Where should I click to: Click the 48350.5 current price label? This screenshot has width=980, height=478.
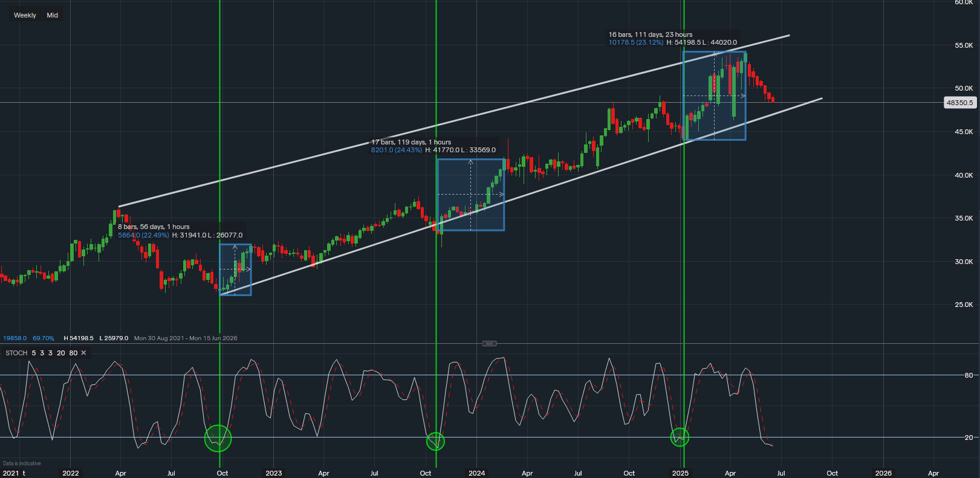click(x=959, y=103)
